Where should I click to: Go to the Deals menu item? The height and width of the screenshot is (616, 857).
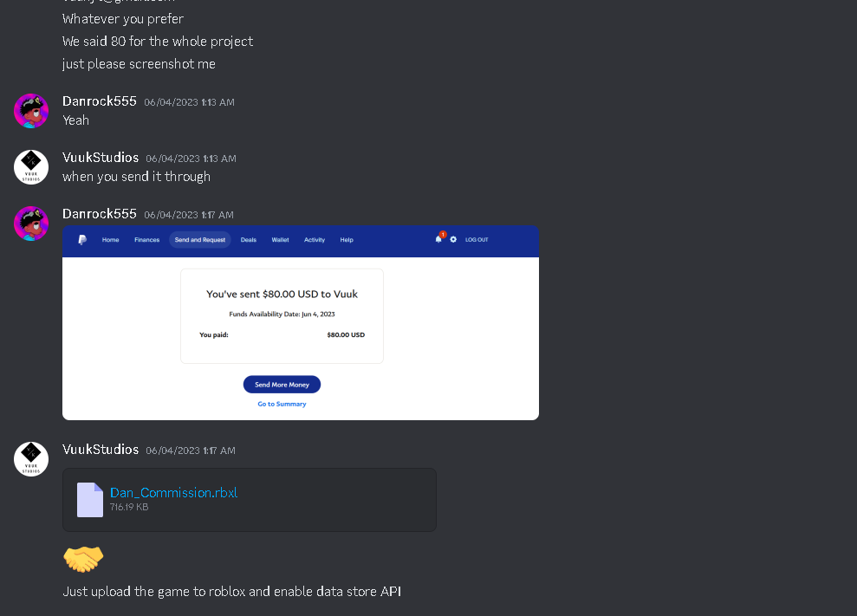pyautogui.click(x=249, y=240)
